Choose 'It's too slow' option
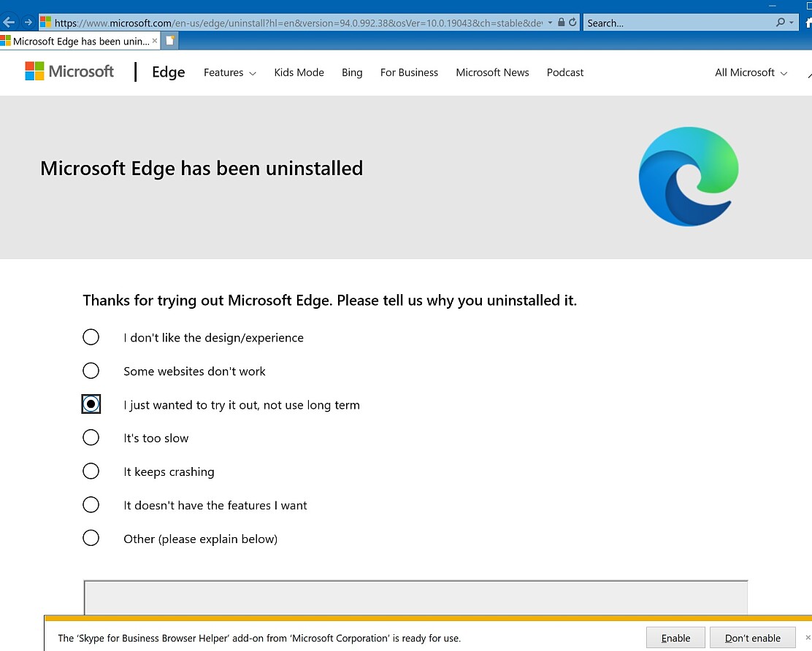The image size is (812, 651). pyautogui.click(x=91, y=437)
